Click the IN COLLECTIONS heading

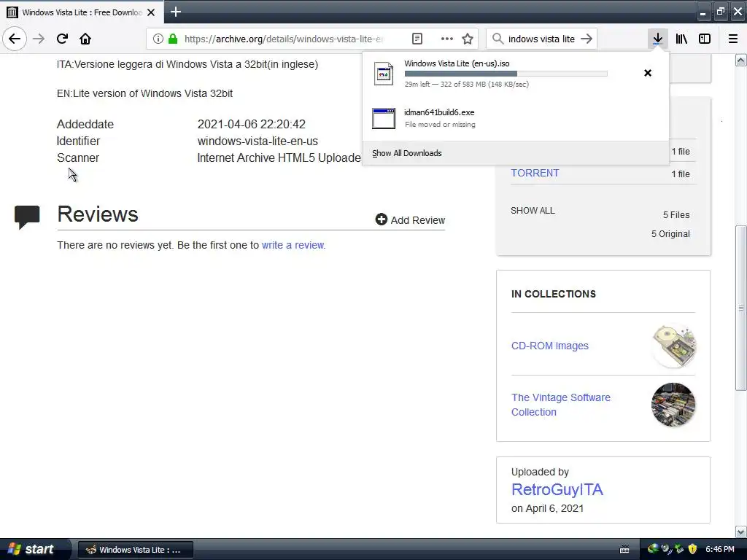coord(554,294)
